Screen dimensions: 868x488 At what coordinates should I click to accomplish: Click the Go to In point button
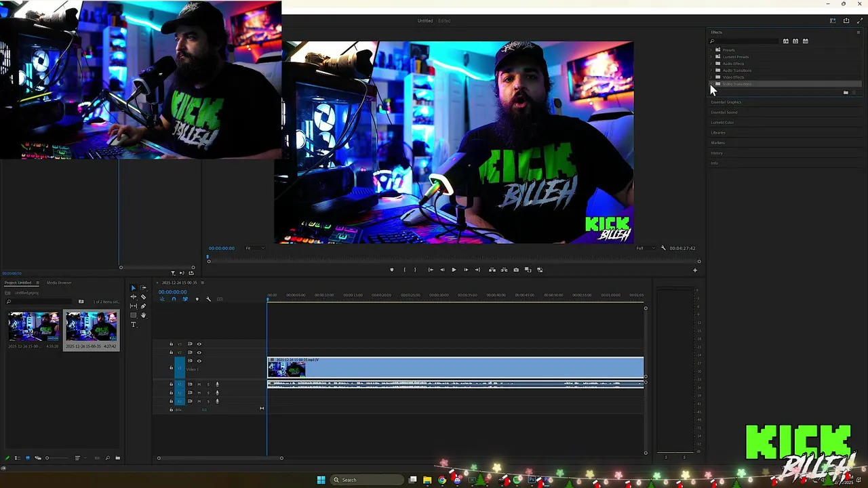(x=431, y=270)
